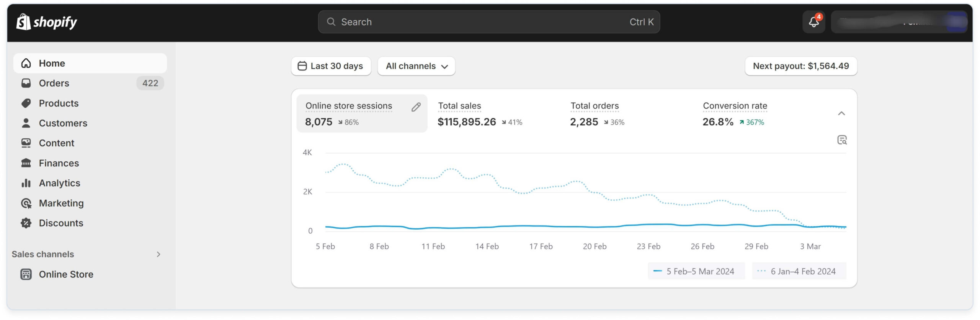Click the Discounts badge icon
The width and height of the screenshot is (980, 320).
(x=26, y=223)
